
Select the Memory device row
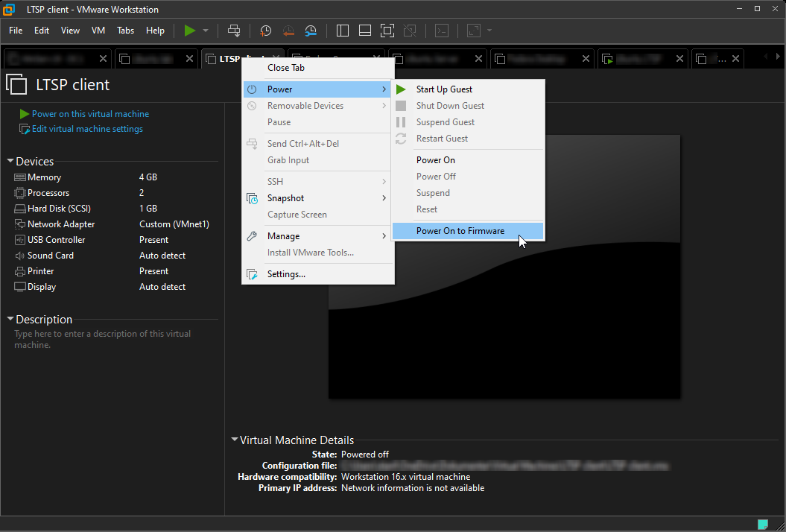[x=113, y=177]
